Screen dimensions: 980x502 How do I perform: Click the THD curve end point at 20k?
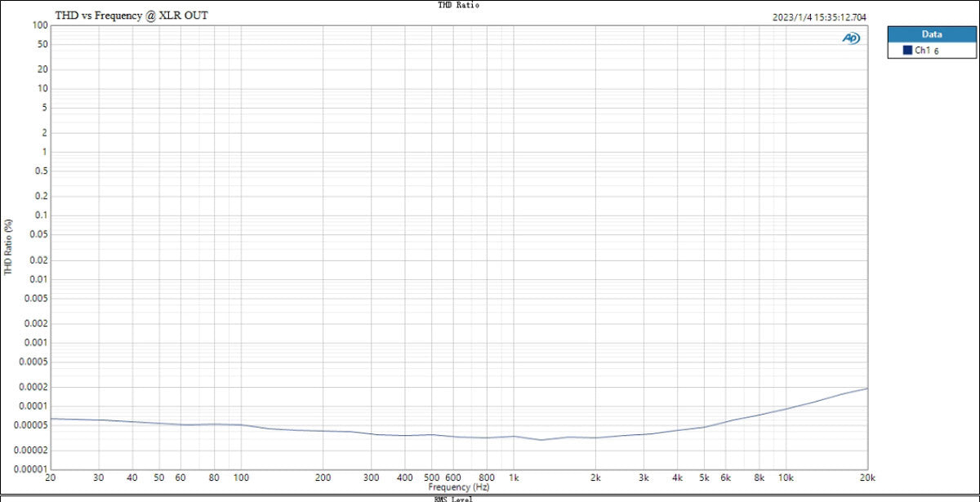[866, 389]
